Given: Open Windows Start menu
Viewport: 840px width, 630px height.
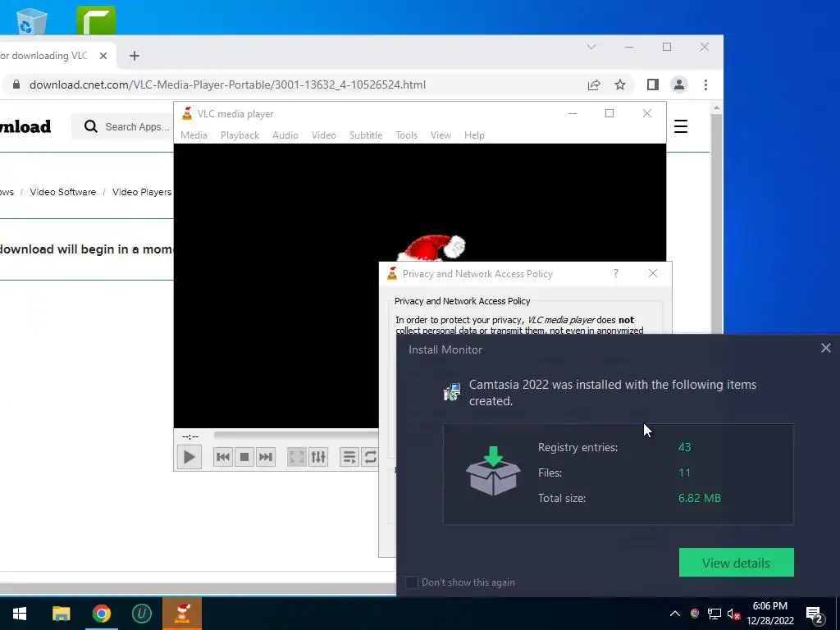Looking at the screenshot, I should [x=20, y=614].
